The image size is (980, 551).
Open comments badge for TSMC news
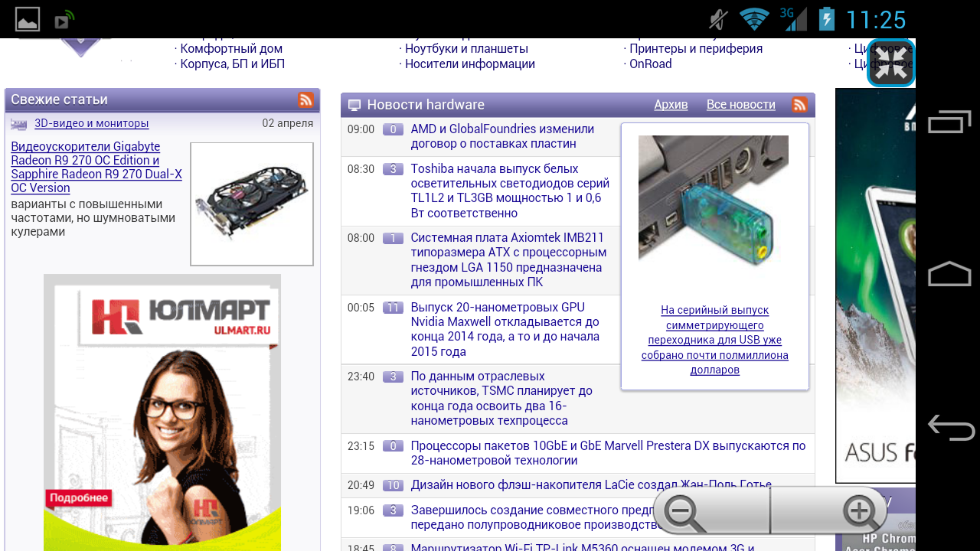click(x=393, y=377)
